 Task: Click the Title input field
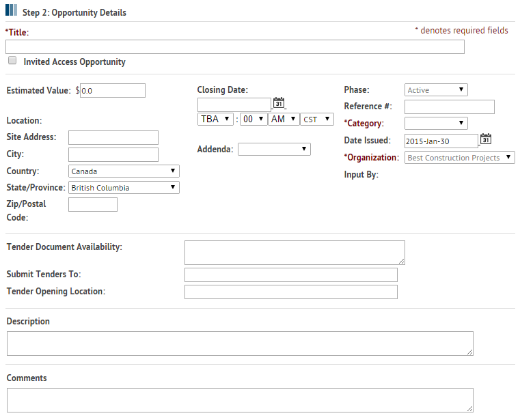(234, 46)
